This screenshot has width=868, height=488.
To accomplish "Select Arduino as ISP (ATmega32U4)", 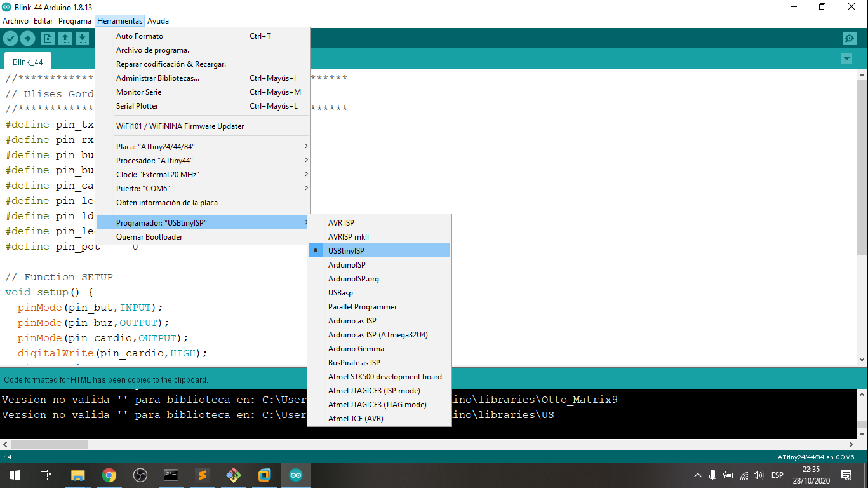I will pos(379,335).
